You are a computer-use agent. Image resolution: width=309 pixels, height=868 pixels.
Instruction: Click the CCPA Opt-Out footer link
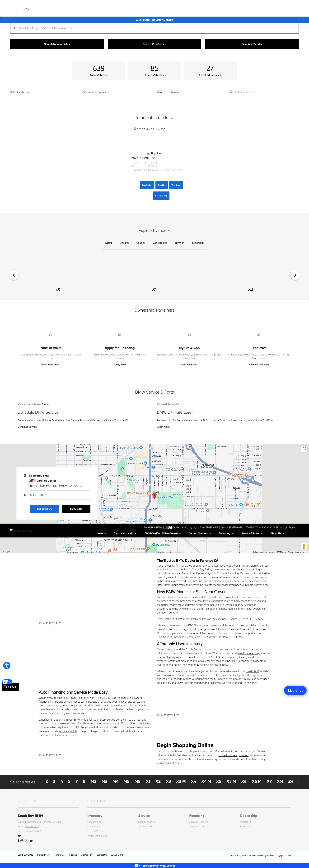point(117,855)
